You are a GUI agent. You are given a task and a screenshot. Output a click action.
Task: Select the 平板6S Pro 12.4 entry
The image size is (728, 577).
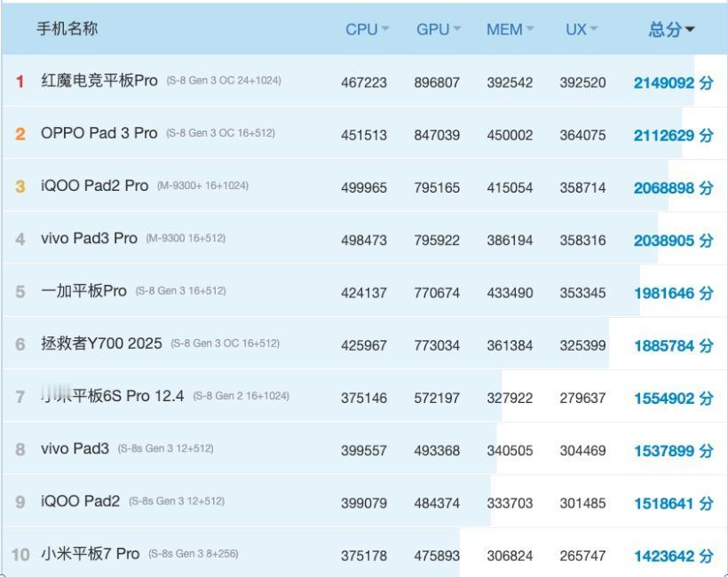click(x=113, y=396)
